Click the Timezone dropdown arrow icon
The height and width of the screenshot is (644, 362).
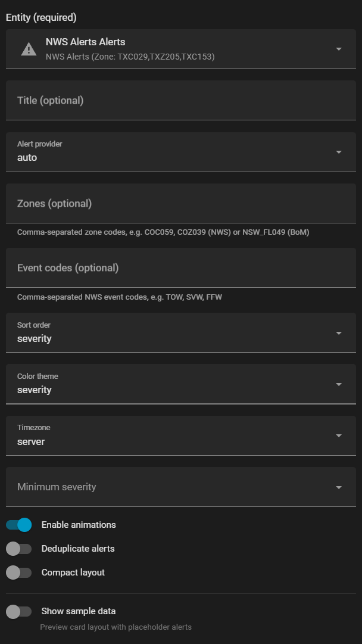339,435
